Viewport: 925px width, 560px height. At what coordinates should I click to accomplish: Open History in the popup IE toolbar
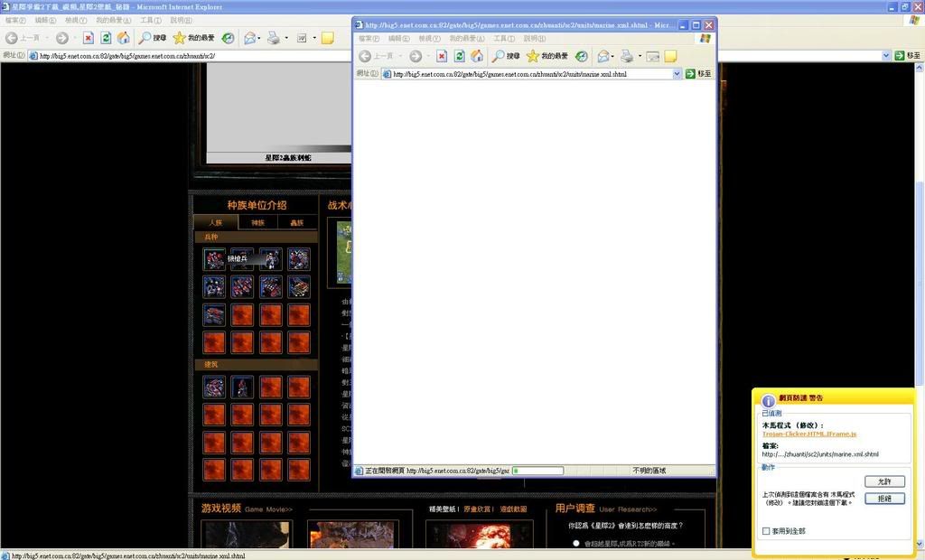(582, 56)
